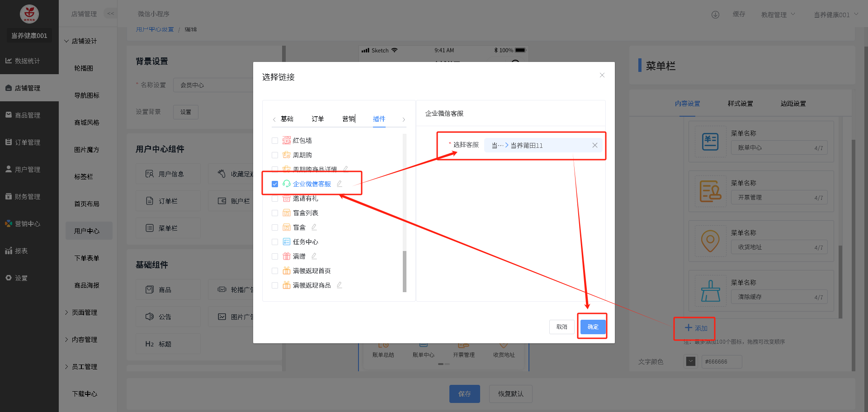
Task: Click the edit pencil beside 满额返现商品
Action: coord(340,285)
